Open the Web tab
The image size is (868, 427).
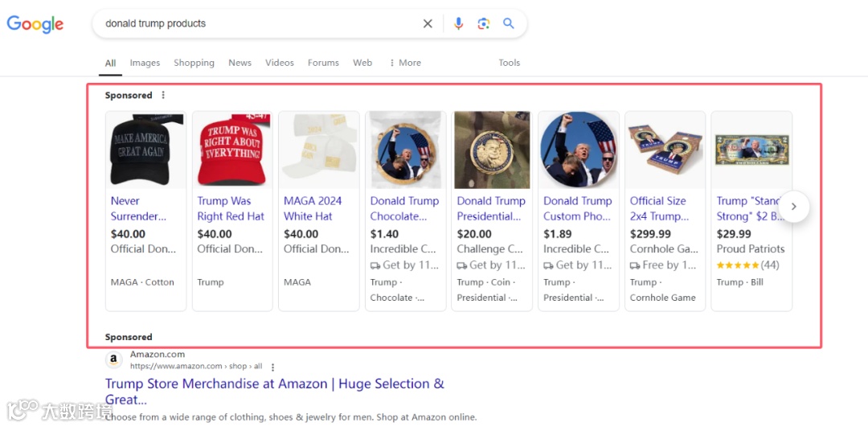coord(362,63)
